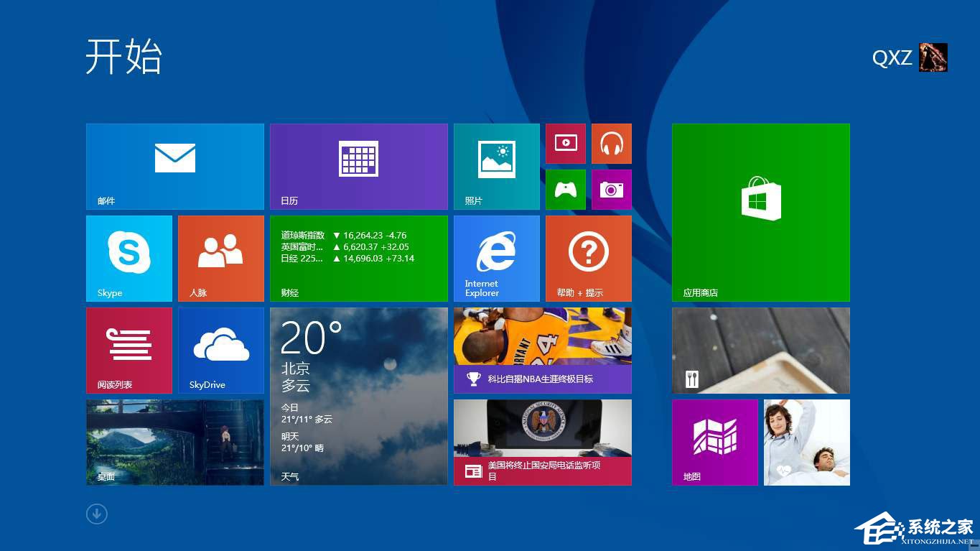This screenshot has height=551, width=980.
Task: Expand all apps with the down arrow
Action: coord(96,514)
